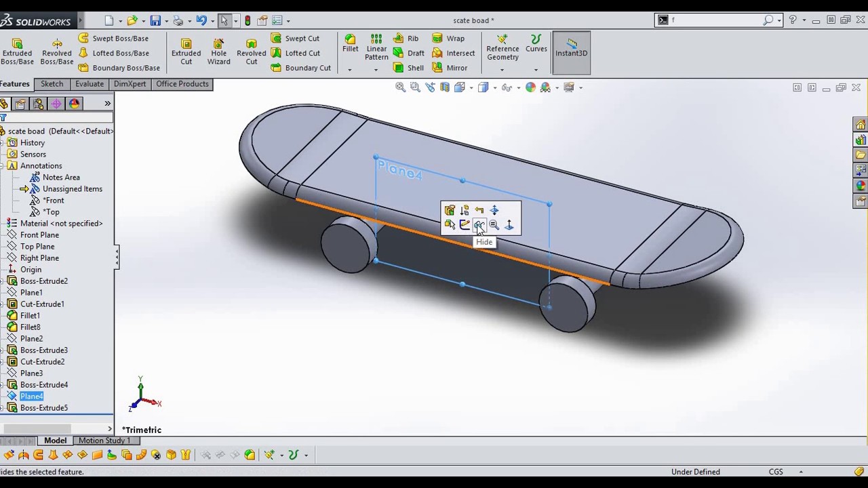Click the Open file icon
868x488 pixels.
(132, 21)
